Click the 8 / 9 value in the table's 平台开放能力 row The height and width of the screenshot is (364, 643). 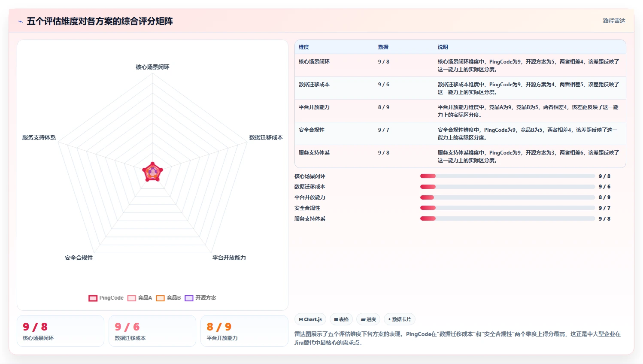coord(384,107)
